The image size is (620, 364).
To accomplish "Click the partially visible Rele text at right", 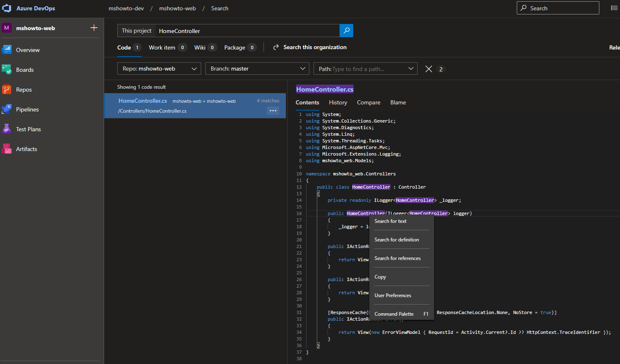I will click(614, 47).
